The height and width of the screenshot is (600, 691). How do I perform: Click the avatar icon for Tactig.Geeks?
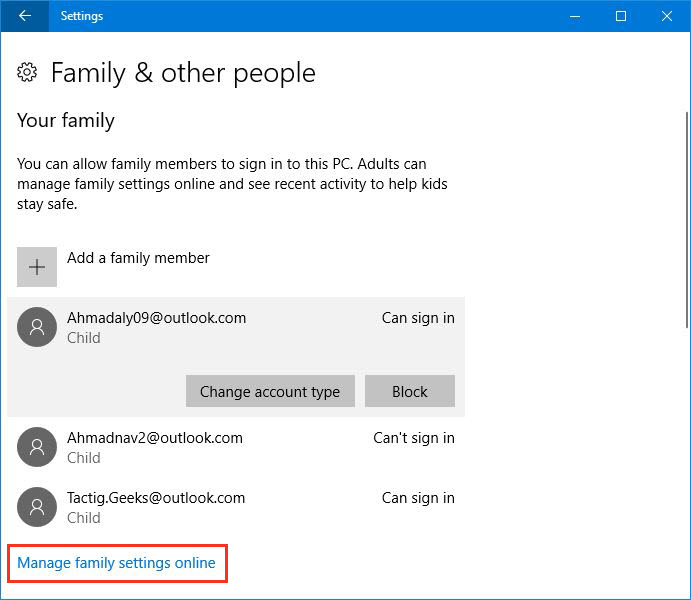click(37, 507)
